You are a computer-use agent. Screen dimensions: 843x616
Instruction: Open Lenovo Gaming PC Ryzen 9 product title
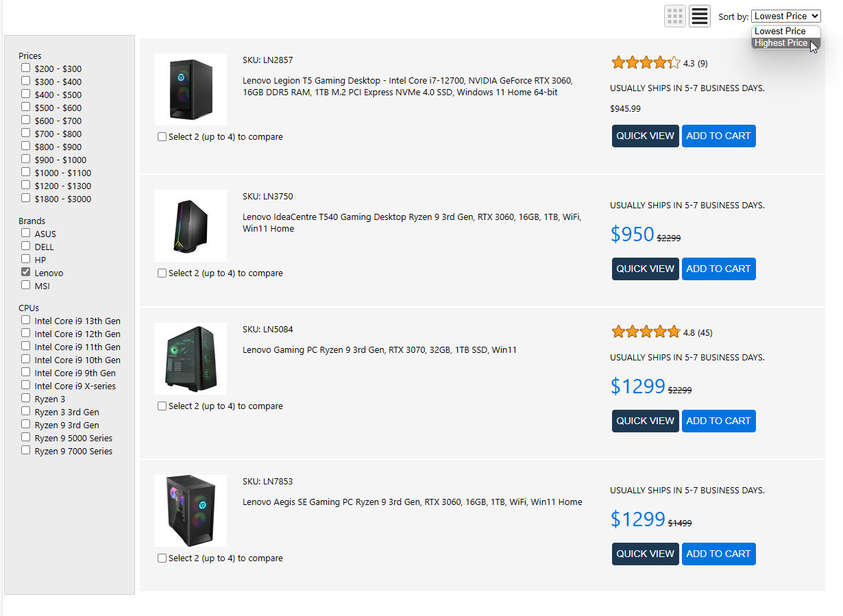tap(380, 350)
